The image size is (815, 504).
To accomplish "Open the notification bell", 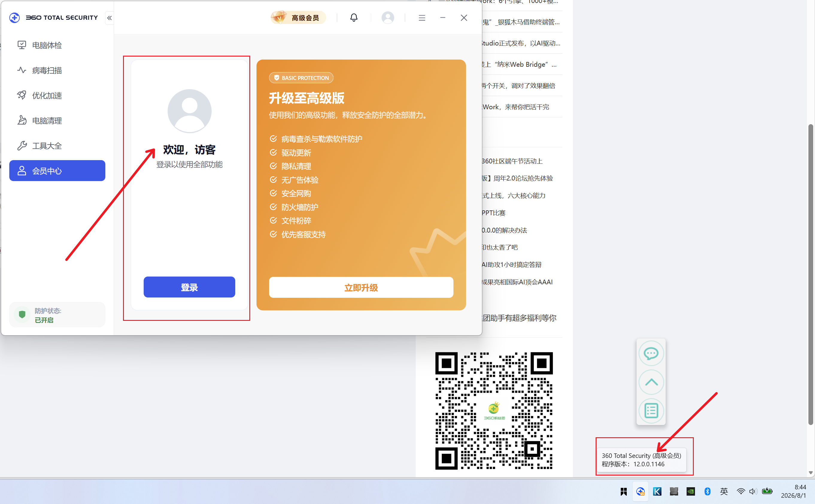I will pos(354,17).
